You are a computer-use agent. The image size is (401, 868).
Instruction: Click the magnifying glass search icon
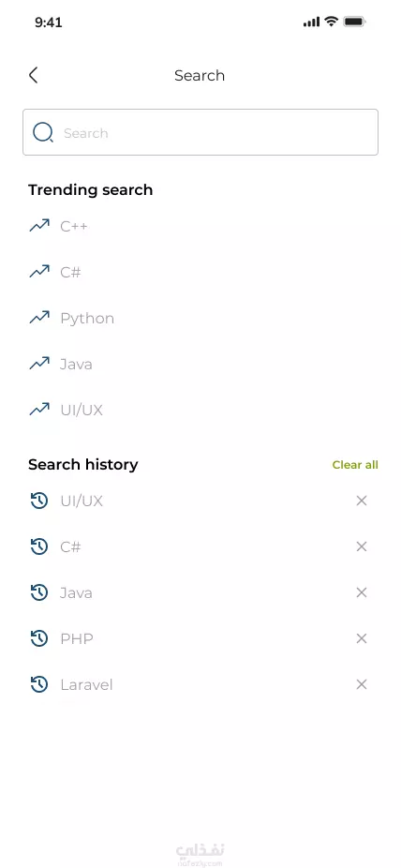tap(43, 132)
